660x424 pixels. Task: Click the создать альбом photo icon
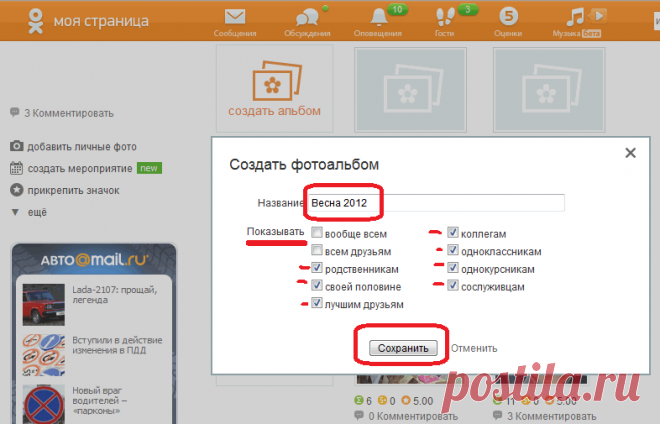[277, 81]
